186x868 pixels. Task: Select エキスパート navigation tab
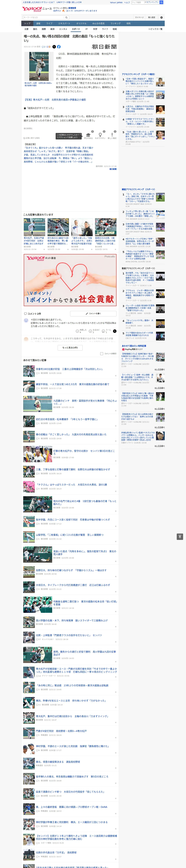pos(64,24)
